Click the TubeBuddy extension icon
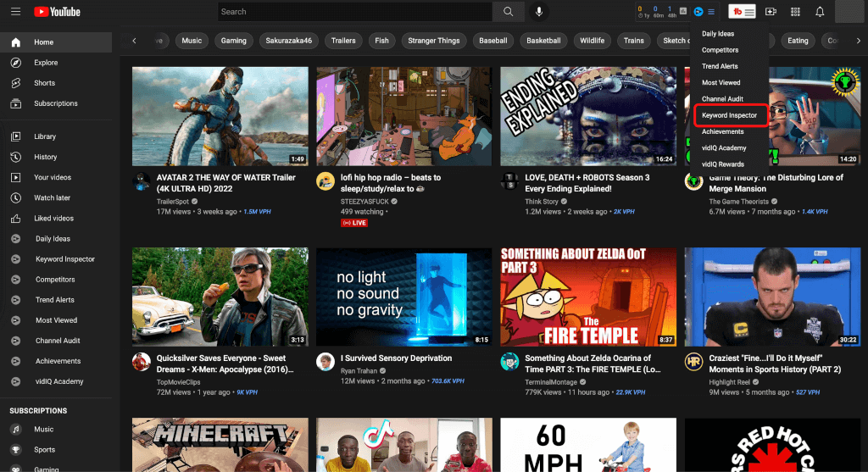 (x=743, y=12)
